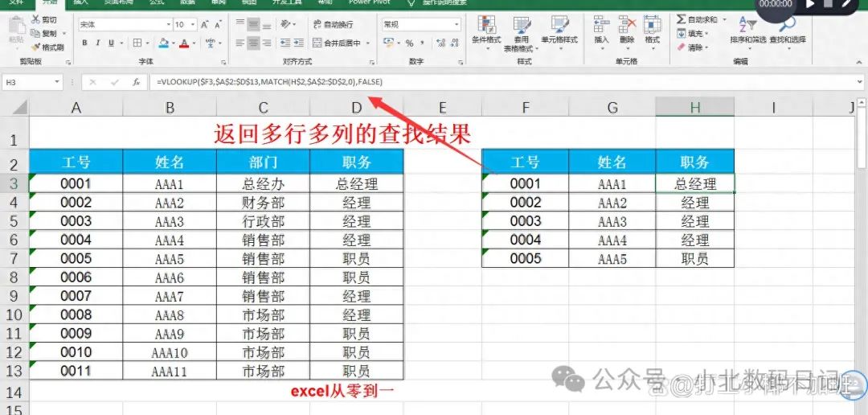Click the formula bar input
This screenshot has height=415, width=868.
pyautogui.click(x=501, y=82)
